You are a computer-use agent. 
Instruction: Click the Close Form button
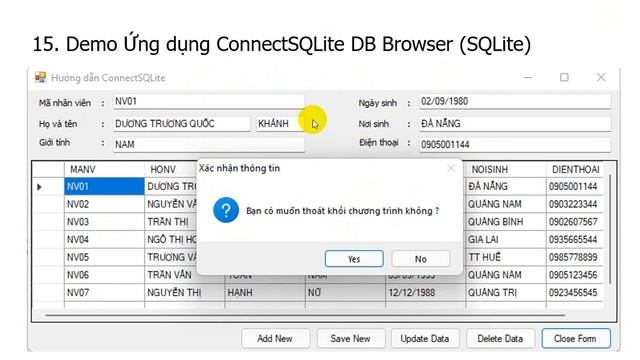(576, 338)
